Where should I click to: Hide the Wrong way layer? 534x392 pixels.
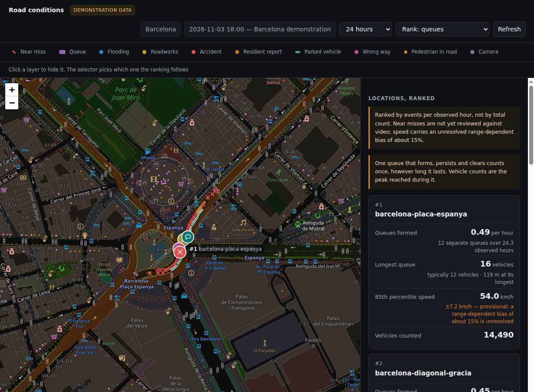372,51
